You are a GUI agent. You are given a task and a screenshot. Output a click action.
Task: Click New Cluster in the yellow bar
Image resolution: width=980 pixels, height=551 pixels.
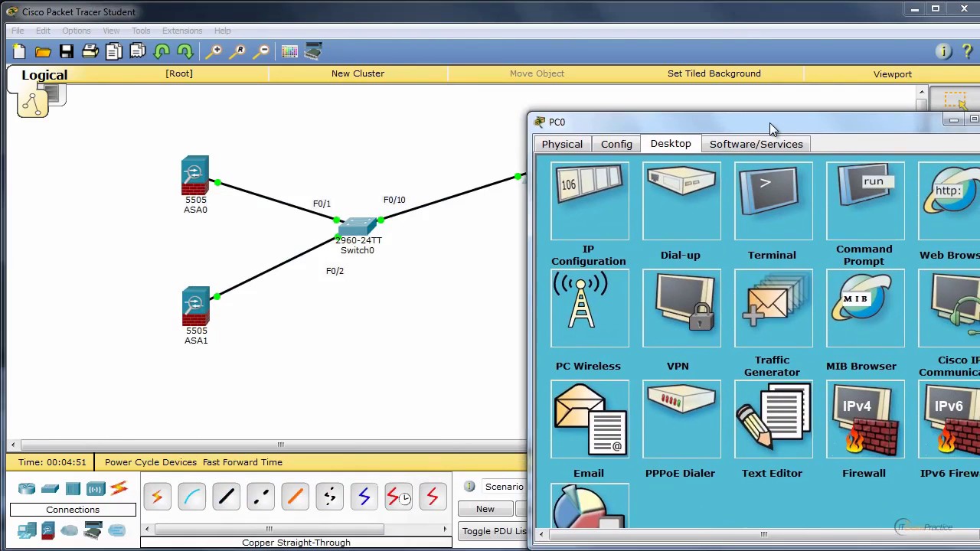[x=358, y=73]
